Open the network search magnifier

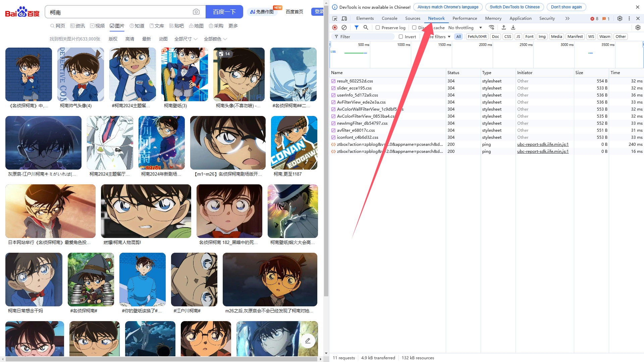click(x=366, y=27)
